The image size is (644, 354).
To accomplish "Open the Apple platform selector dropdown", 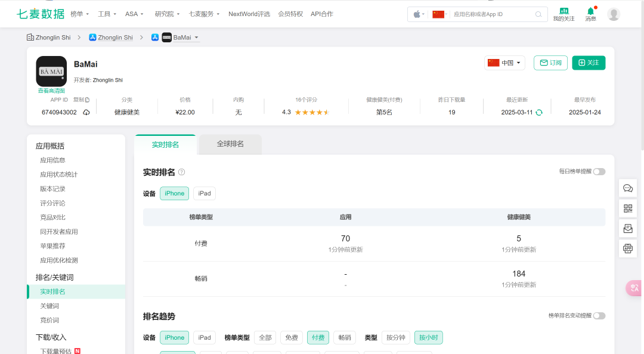I will coord(419,14).
